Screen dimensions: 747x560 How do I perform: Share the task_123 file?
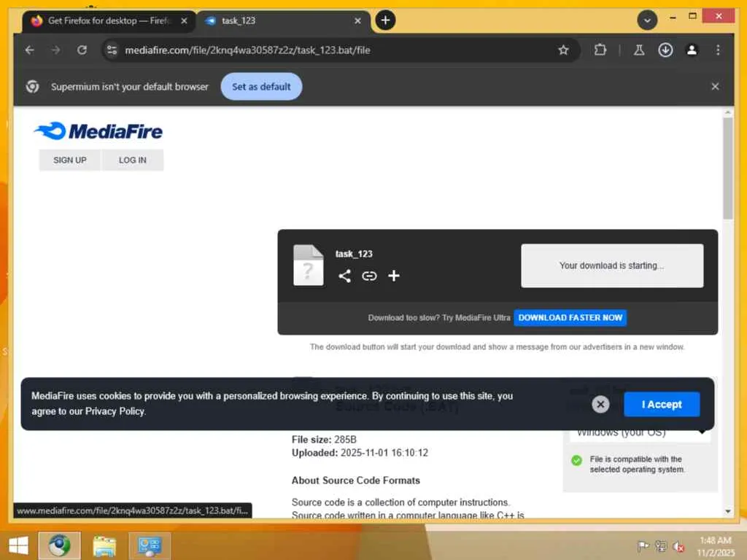point(344,276)
